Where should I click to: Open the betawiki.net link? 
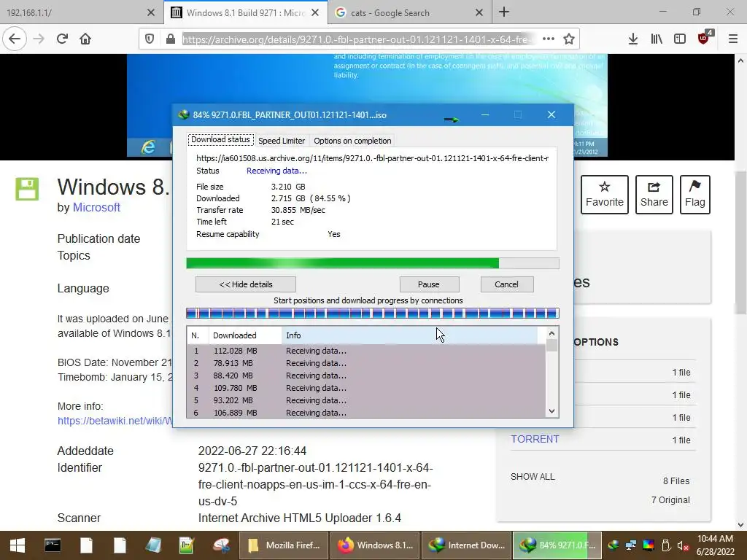115,421
